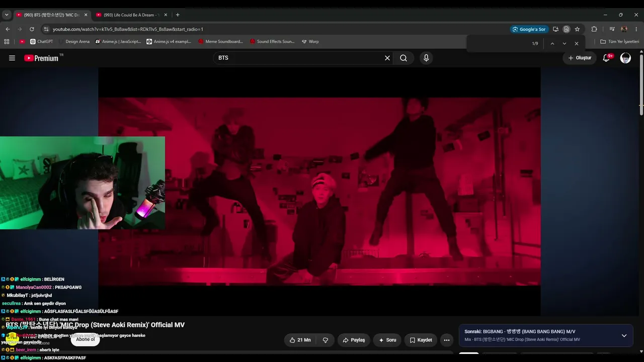
Task: Run search with the magnifier button
Action: pyautogui.click(x=404, y=58)
